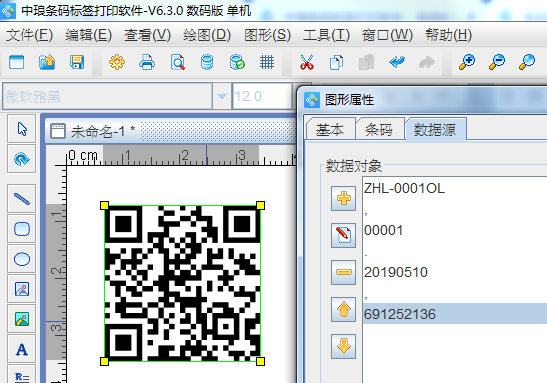This screenshot has height=383, width=547.
Task: Select the scissors cut icon
Action: pos(307,62)
